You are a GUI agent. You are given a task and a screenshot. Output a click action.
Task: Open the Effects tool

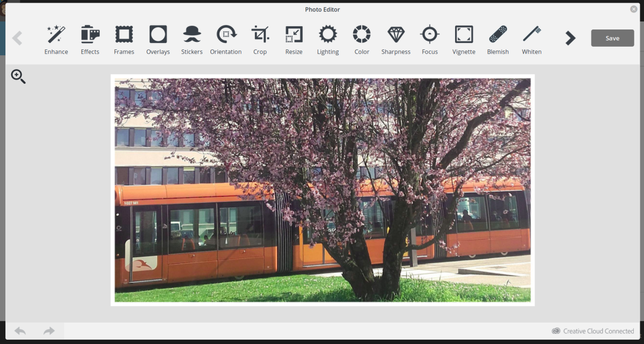point(90,40)
